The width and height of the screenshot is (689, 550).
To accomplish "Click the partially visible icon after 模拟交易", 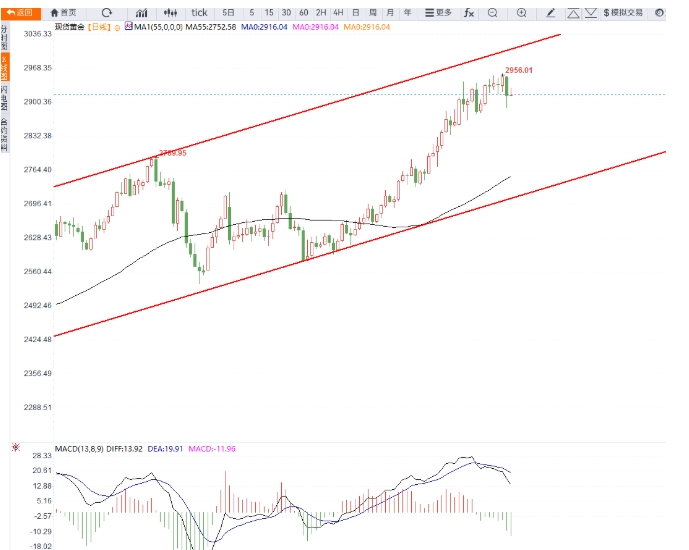I will pyautogui.click(x=660, y=13).
